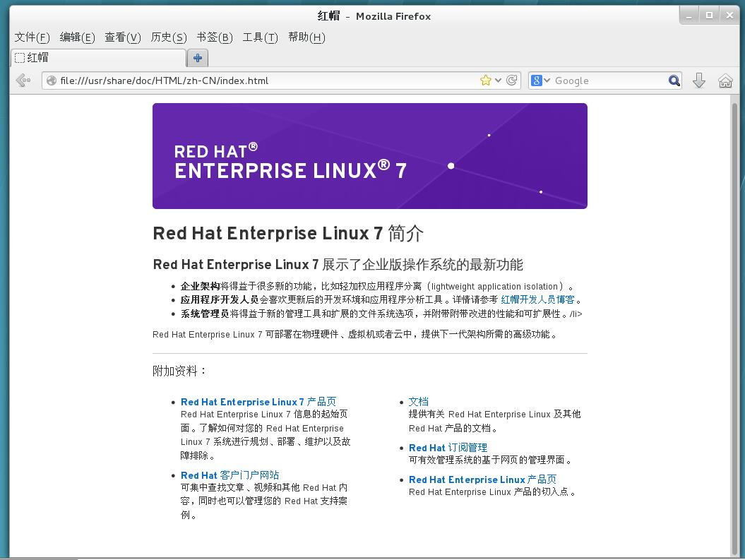Click the Red Hat Enterprise Linux 7 banner

pyautogui.click(x=369, y=156)
